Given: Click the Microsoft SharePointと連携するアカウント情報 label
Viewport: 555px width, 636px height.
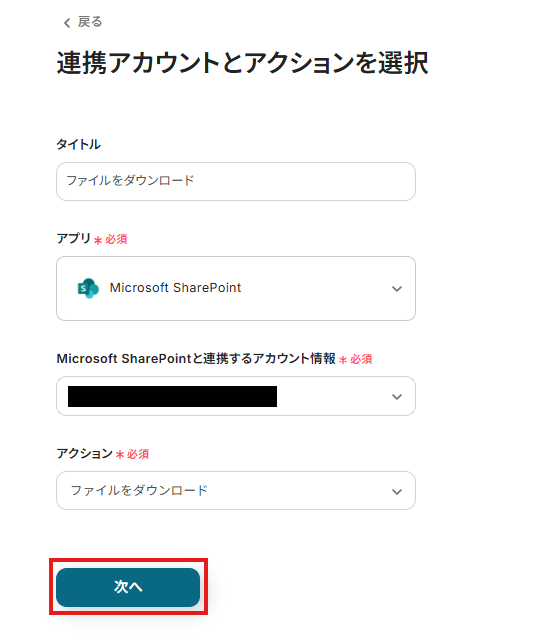Looking at the screenshot, I should pos(196,359).
